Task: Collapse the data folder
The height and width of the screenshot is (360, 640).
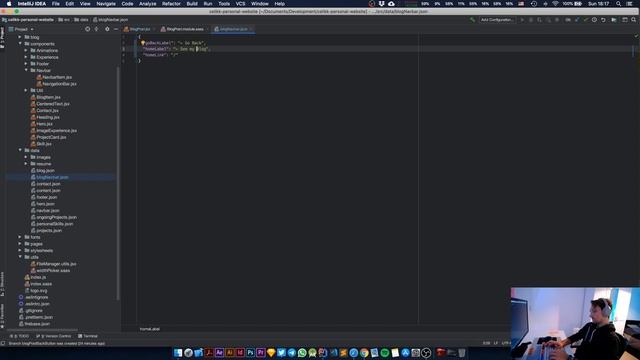Action: coord(20,150)
